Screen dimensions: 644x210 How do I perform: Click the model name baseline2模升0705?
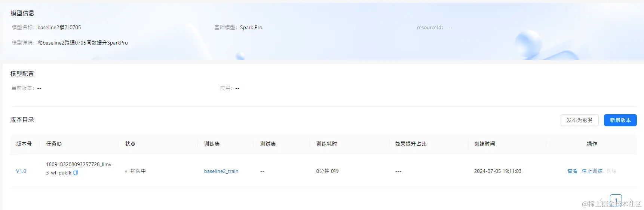click(x=59, y=27)
